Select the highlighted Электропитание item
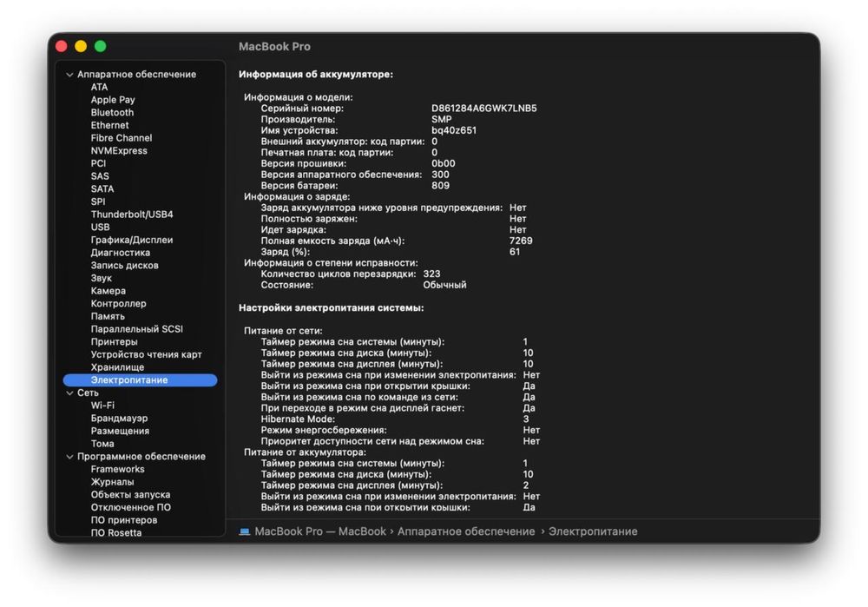The height and width of the screenshot is (607, 868). point(140,380)
